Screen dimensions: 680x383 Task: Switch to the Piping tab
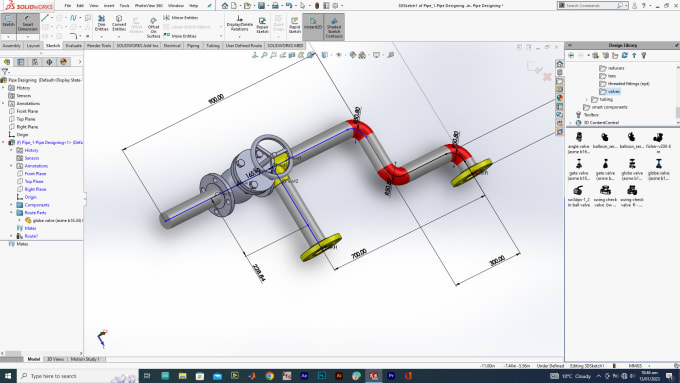(193, 46)
